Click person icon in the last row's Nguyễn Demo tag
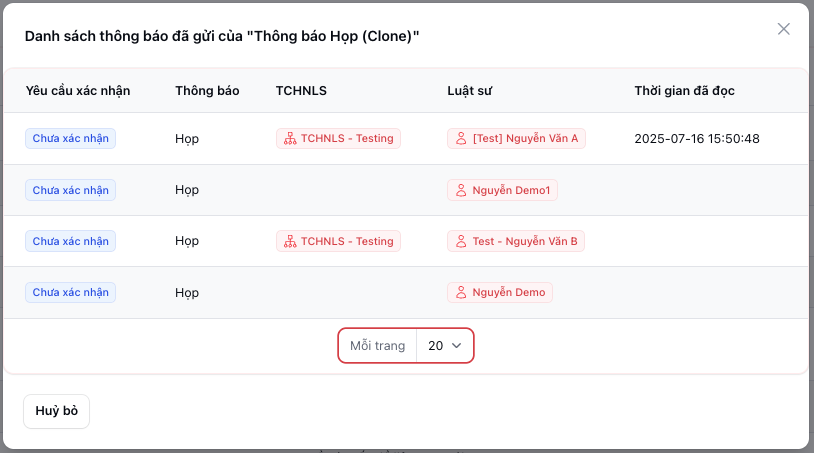The width and height of the screenshot is (814, 453). [461, 292]
